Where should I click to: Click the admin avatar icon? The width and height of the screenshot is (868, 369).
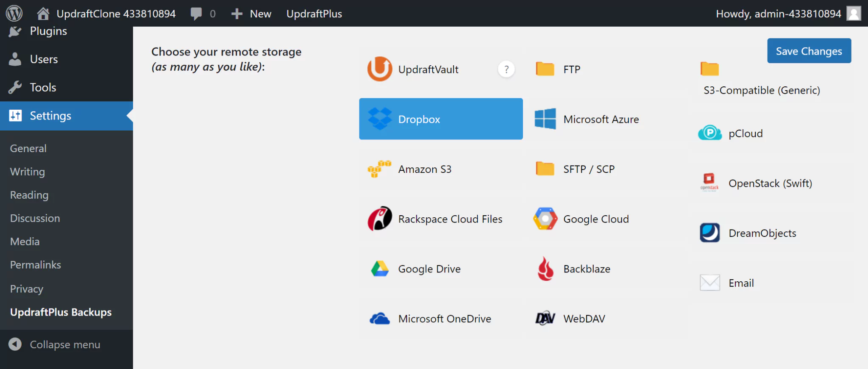(854, 14)
